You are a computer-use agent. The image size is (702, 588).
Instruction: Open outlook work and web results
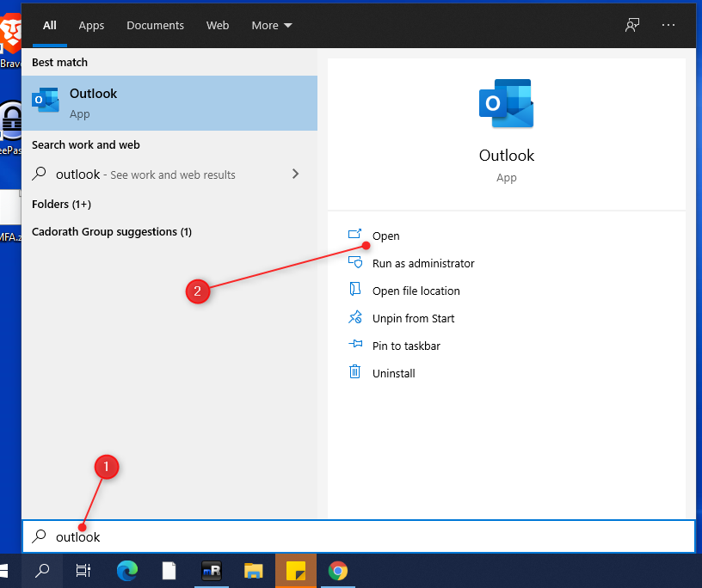click(x=169, y=174)
